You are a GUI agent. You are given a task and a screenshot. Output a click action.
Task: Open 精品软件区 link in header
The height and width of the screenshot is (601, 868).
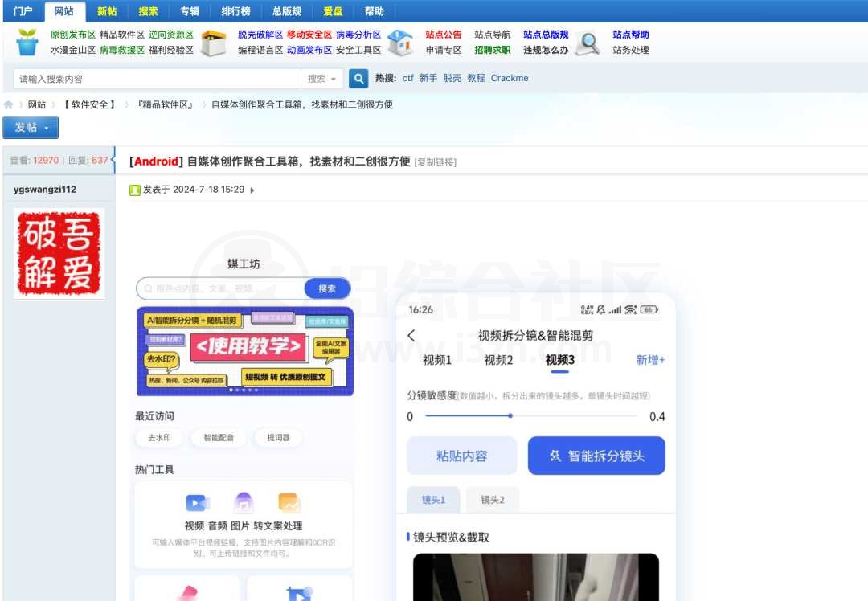click(x=122, y=35)
